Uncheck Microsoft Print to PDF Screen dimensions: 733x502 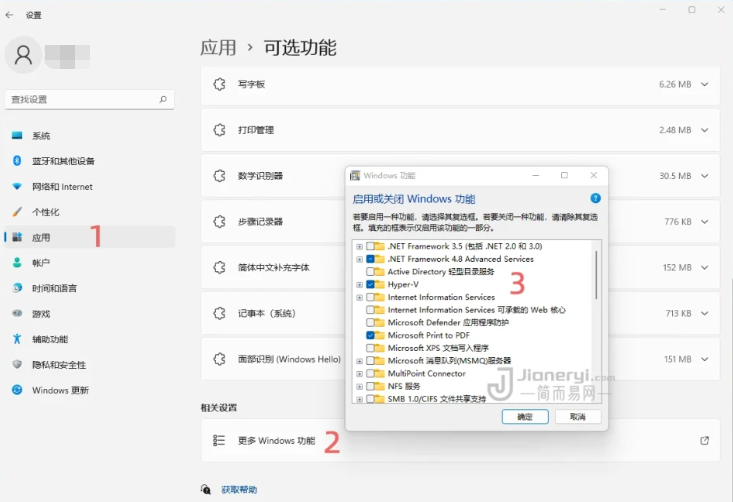click(370, 335)
